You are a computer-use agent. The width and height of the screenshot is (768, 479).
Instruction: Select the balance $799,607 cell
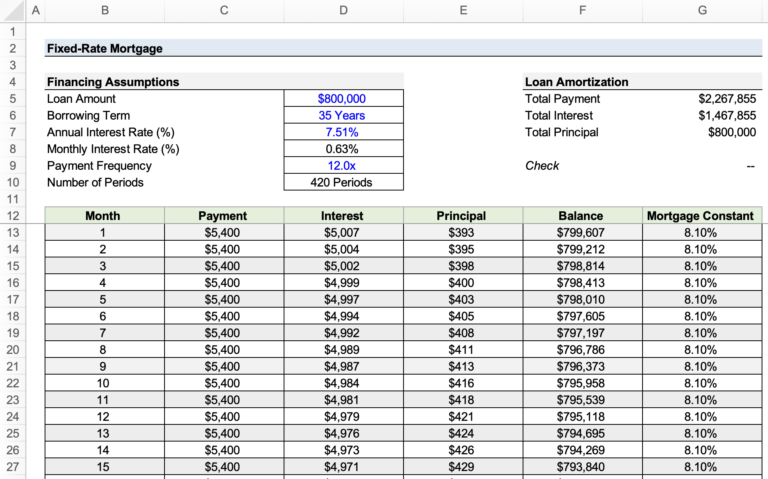[582, 232]
